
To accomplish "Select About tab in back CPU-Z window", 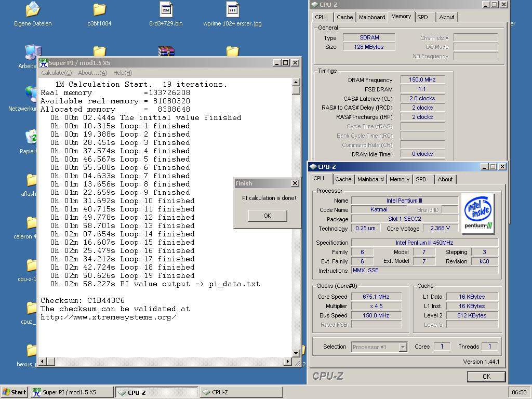I will click(x=446, y=17).
